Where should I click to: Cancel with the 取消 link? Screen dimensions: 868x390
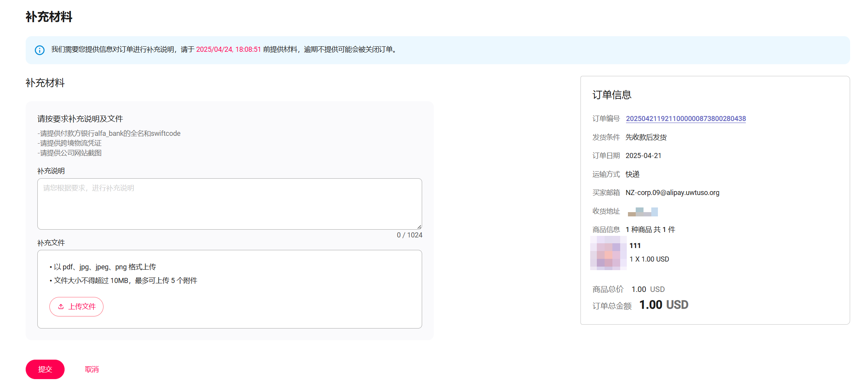(x=92, y=369)
